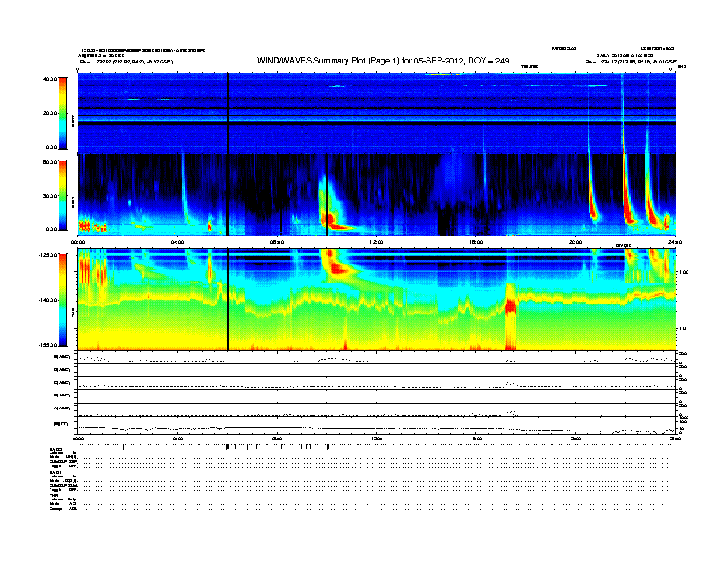Click the vertical RAD1 panel axis label
The image size is (728, 563).
pyautogui.click(x=73, y=201)
